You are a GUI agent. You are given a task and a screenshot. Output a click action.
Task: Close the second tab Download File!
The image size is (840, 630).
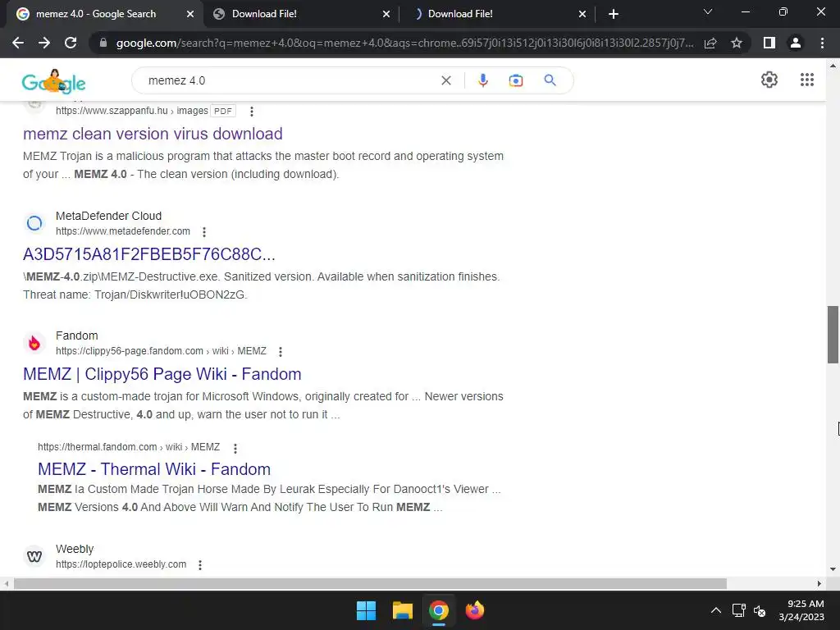tap(386, 14)
